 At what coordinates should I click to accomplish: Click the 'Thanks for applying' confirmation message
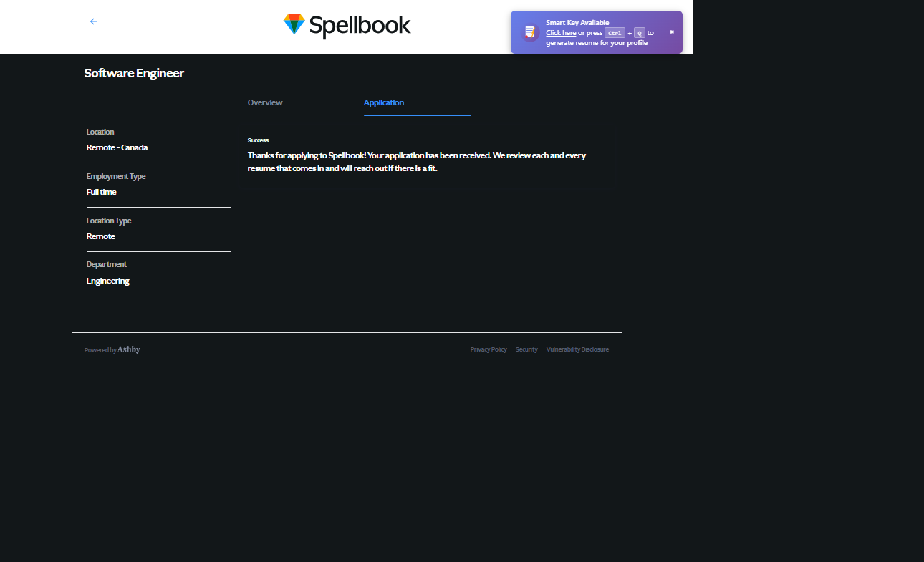[x=416, y=162]
